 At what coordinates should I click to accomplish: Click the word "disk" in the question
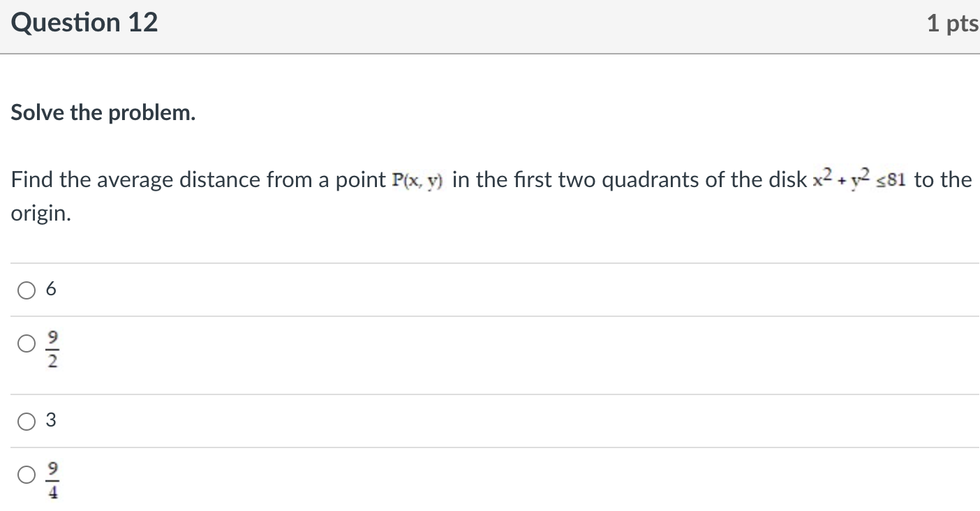787,180
